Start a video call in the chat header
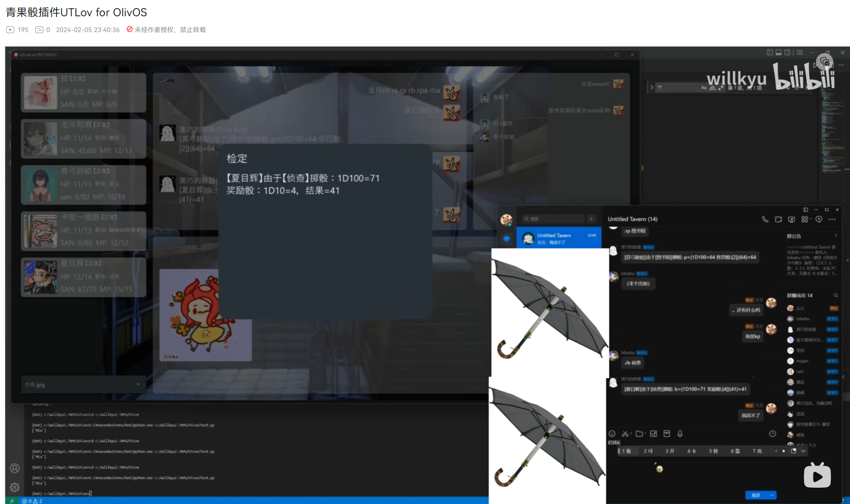This screenshot has height=504, width=850. 778,219
